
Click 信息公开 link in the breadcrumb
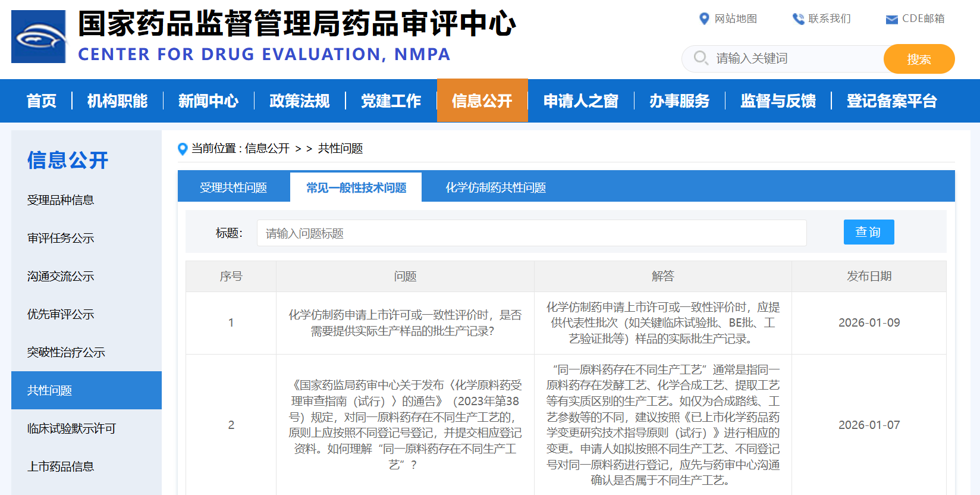coord(267,149)
